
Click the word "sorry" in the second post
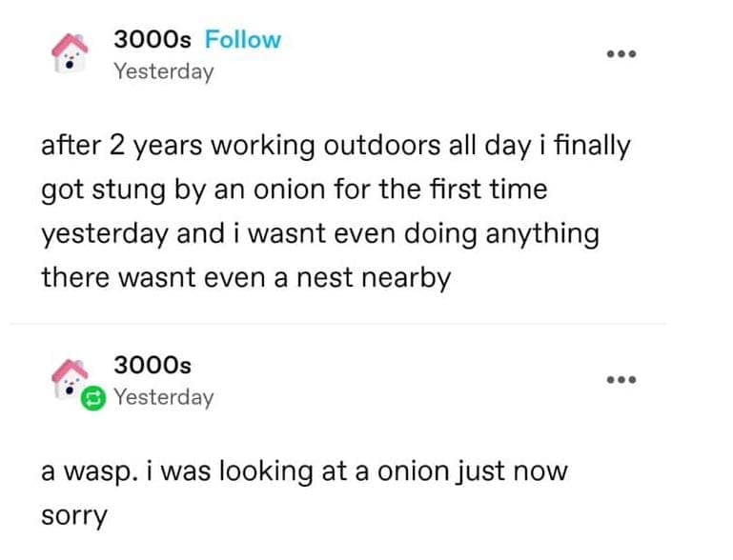pyautogui.click(x=74, y=515)
